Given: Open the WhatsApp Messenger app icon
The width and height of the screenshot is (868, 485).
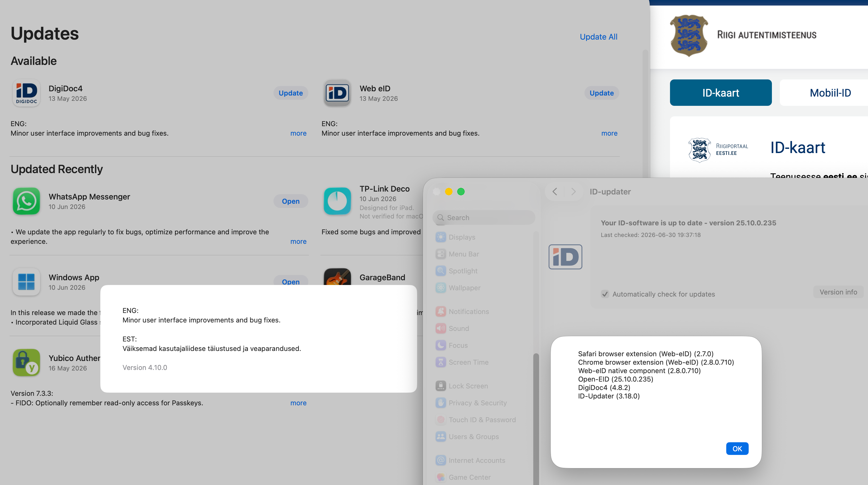Looking at the screenshot, I should (x=26, y=201).
